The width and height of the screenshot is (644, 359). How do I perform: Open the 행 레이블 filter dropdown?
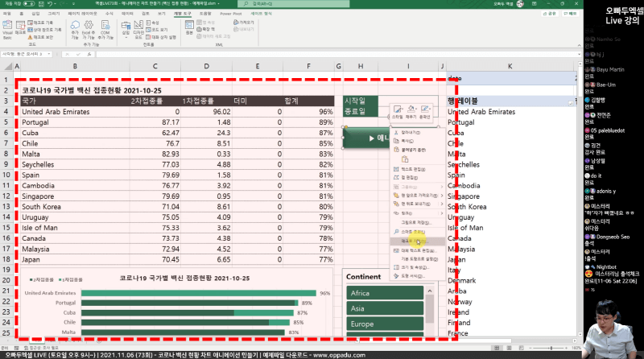(x=571, y=103)
